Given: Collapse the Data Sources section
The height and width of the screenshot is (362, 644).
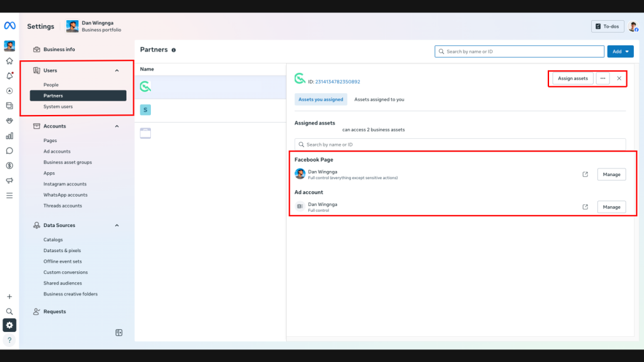Looking at the screenshot, I should 116,226.
